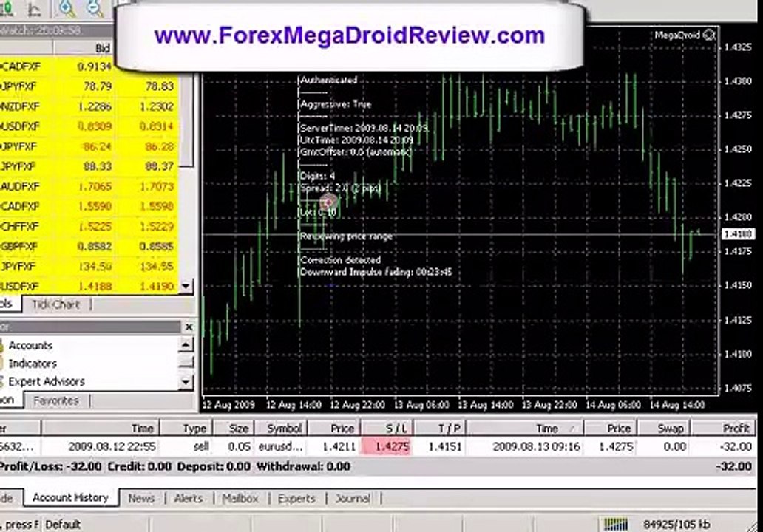Click the S / L column header

pyautogui.click(x=387, y=429)
